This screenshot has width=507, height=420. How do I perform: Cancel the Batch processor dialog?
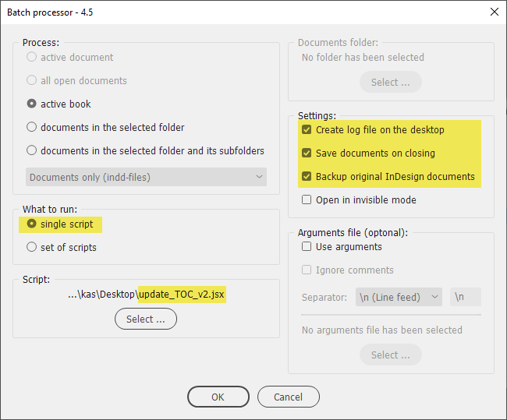coord(288,397)
